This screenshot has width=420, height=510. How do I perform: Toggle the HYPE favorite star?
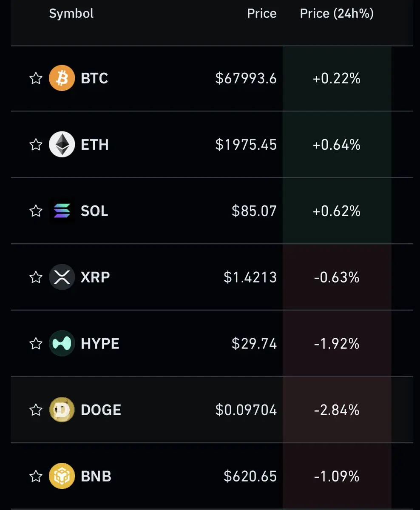(x=36, y=343)
